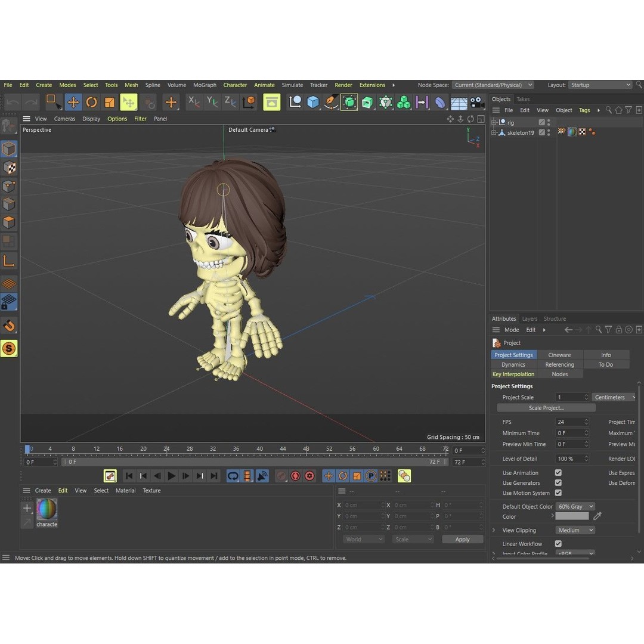644x644 pixels.
Task: Toggle Use Generators checkbox
Action: click(x=558, y=482)
